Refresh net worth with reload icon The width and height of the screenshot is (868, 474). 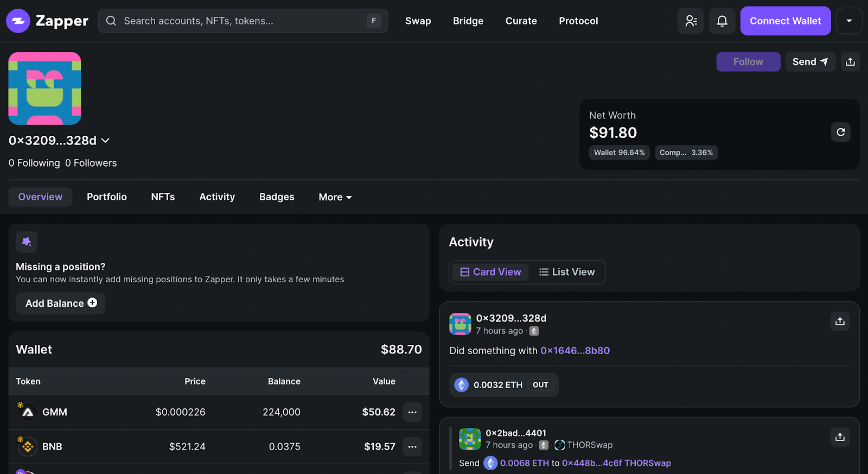[840, 132]
